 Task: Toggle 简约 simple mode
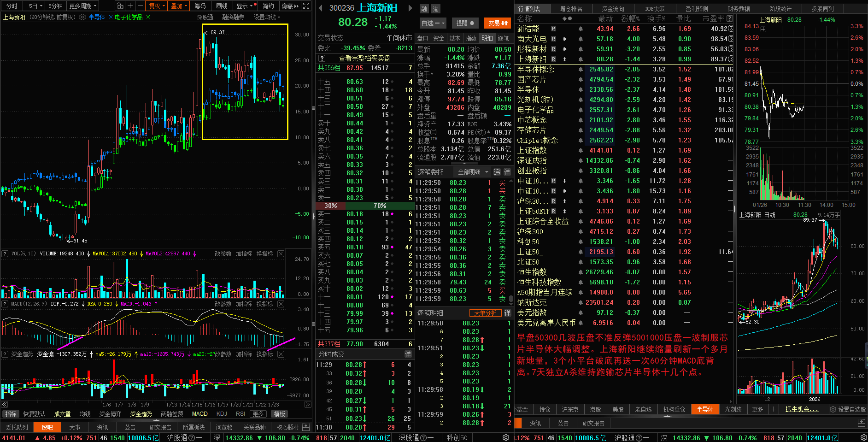coord(269,6)
